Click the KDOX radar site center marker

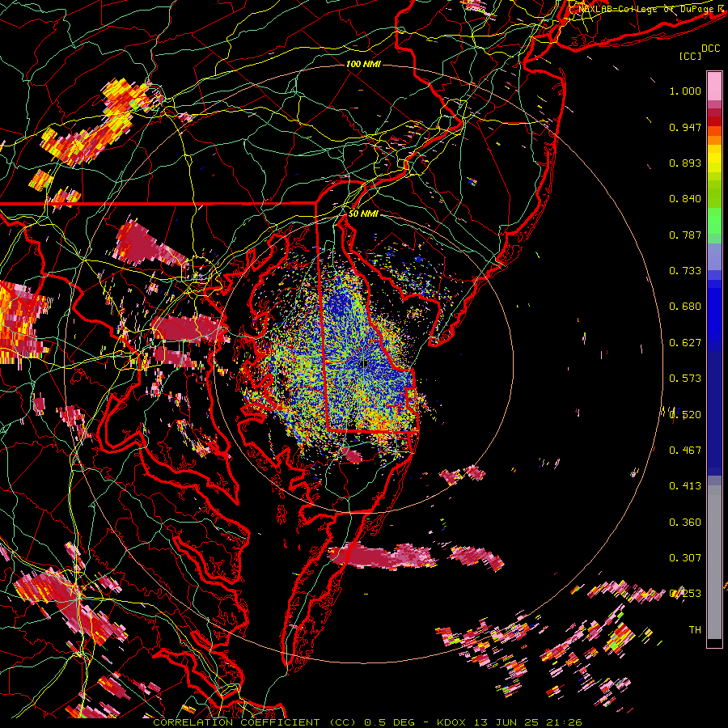(x=364, y=364)
